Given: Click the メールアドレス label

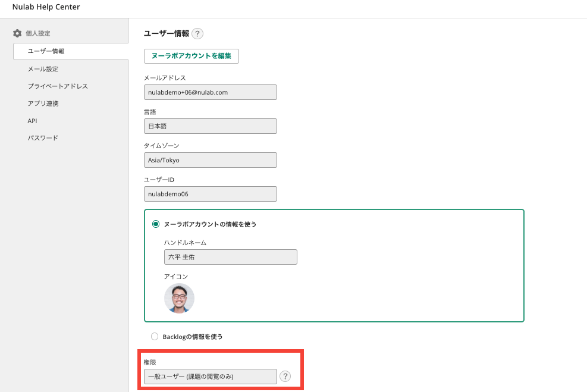Looking at the screenshot, I should pyautogui.click(x=165, y=78).
